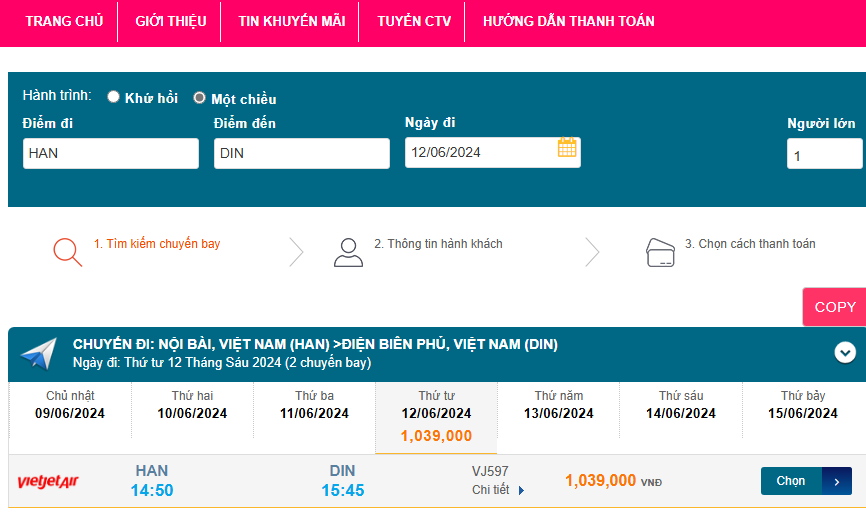Click the passenger information person icon
Image resolution: width=866 pixels, height=523 pixels.
[x=348, y=252]
